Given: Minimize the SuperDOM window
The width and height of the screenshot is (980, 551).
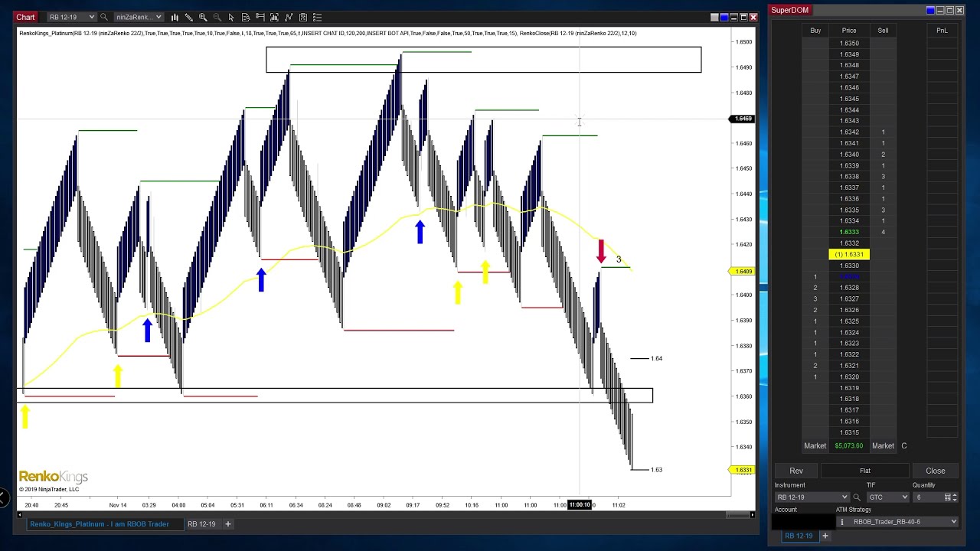Looking at the screenshot, I should (x=940, y=10).
